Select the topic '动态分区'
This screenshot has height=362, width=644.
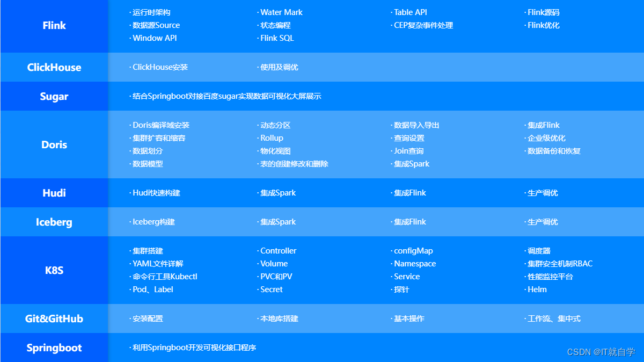275,125
